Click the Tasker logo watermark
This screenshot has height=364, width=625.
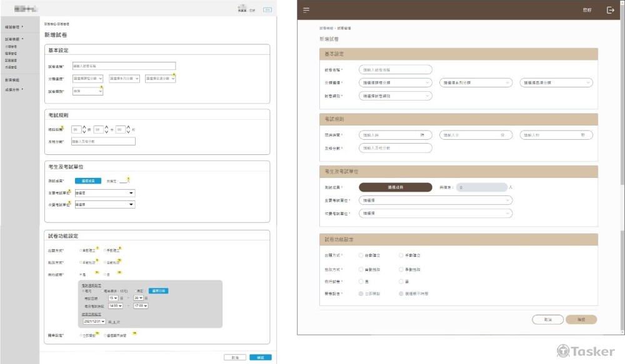(x=586, y=352)
